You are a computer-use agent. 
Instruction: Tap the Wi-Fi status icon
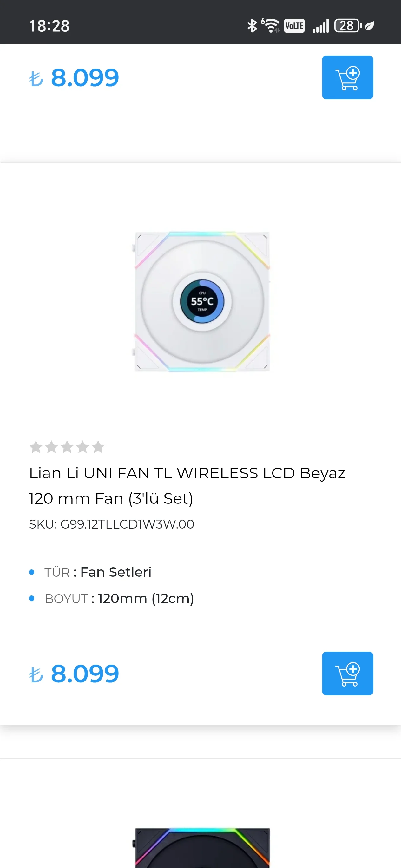point(271,26)
